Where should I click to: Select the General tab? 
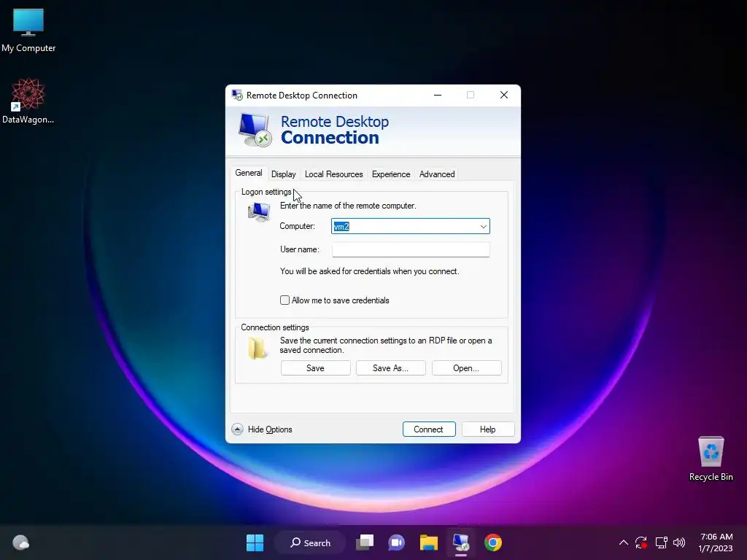(249, 173)
